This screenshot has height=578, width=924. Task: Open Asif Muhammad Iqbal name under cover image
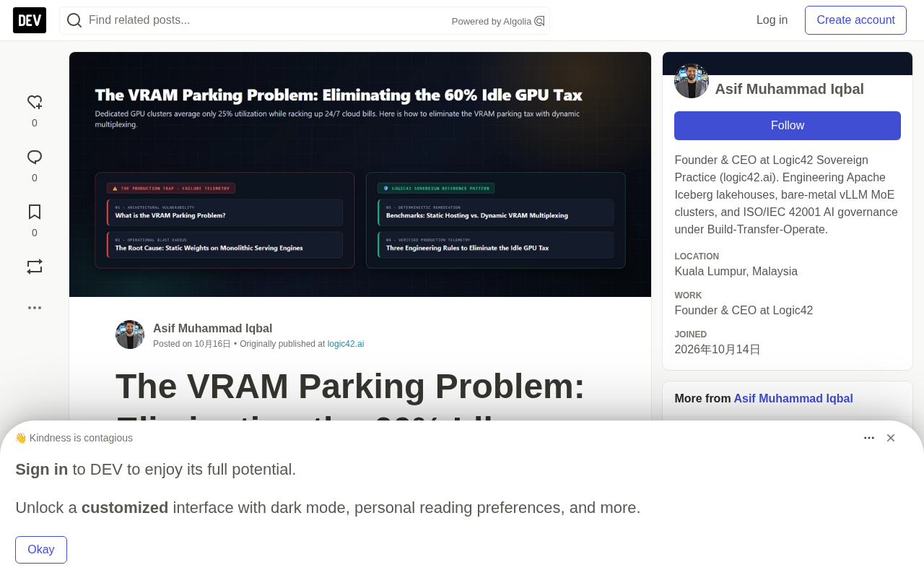(x=212, y=328)
